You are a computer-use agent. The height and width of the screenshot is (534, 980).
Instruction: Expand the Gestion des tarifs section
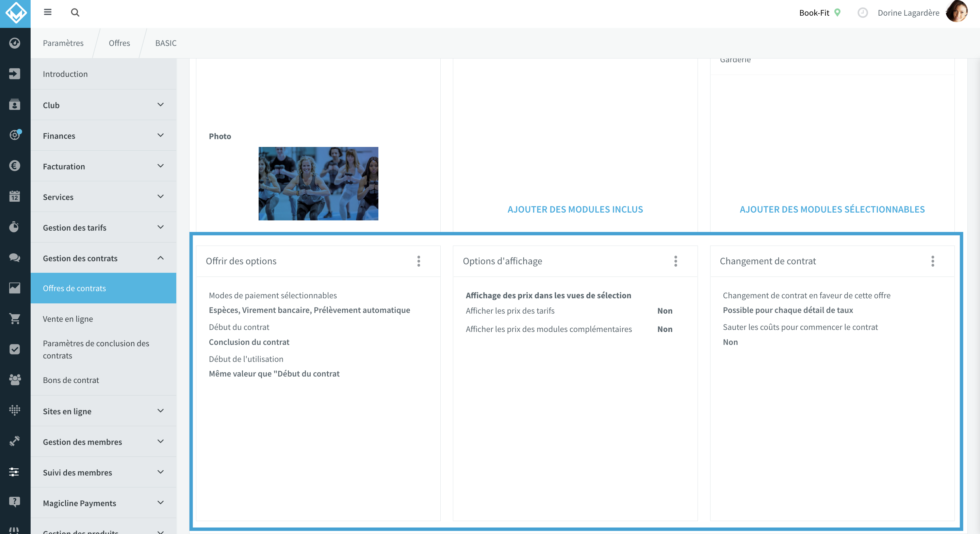tap(103, 228)
